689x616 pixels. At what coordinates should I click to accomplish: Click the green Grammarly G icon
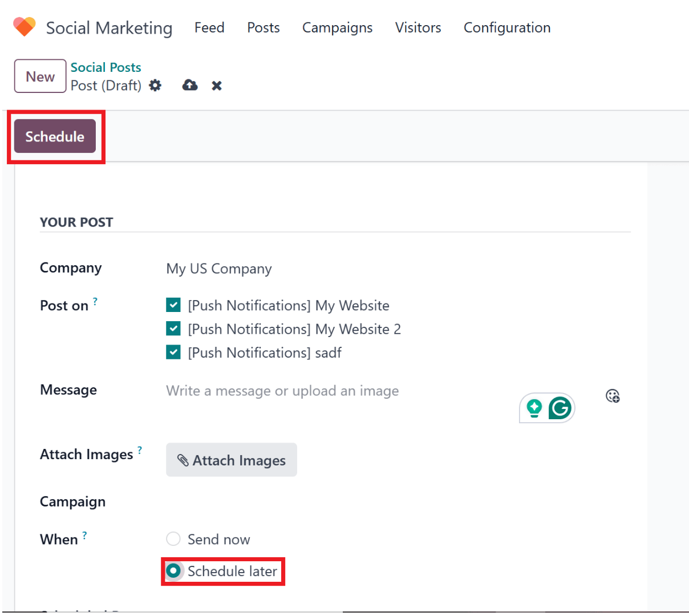click(x=560, y=408)
